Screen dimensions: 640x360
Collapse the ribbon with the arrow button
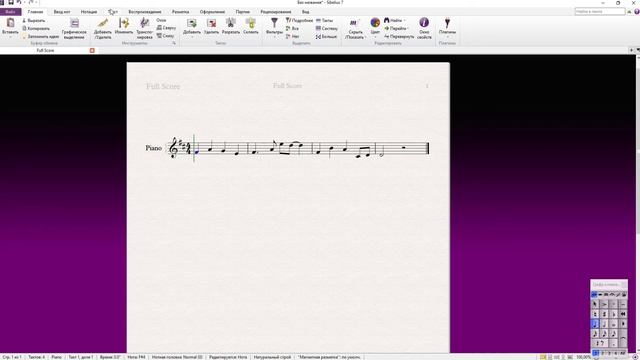pyautogui.click(x=629, y=12)
